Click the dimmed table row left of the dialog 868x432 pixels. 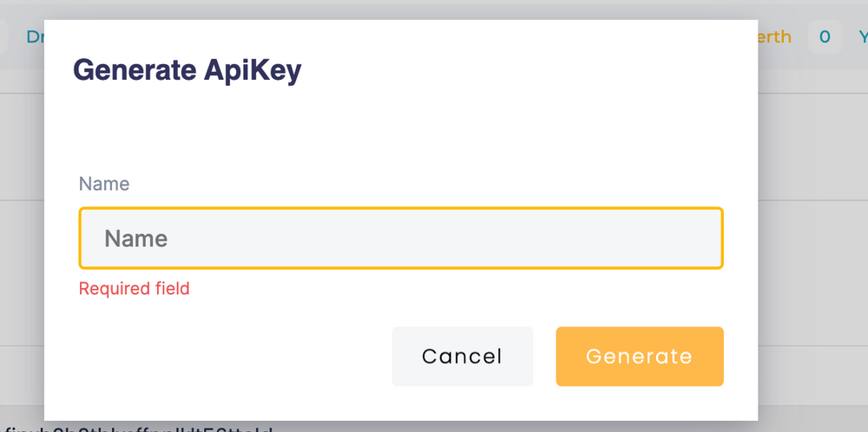point(23,147)
